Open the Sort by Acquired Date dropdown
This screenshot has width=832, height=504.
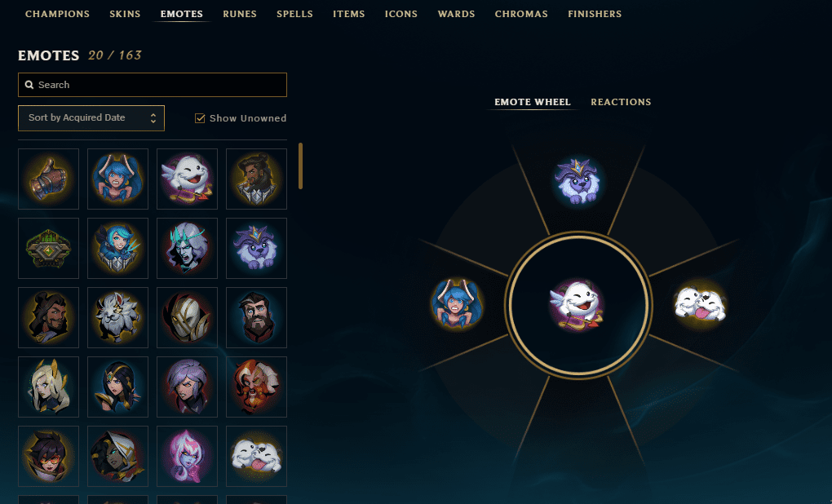91,117
